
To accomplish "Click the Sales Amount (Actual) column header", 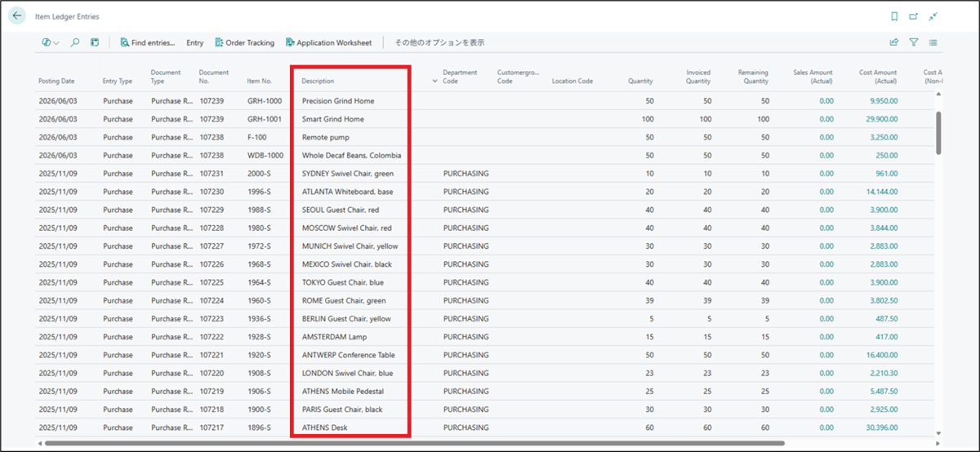I will pyautogui.click(x=813, y=77).
